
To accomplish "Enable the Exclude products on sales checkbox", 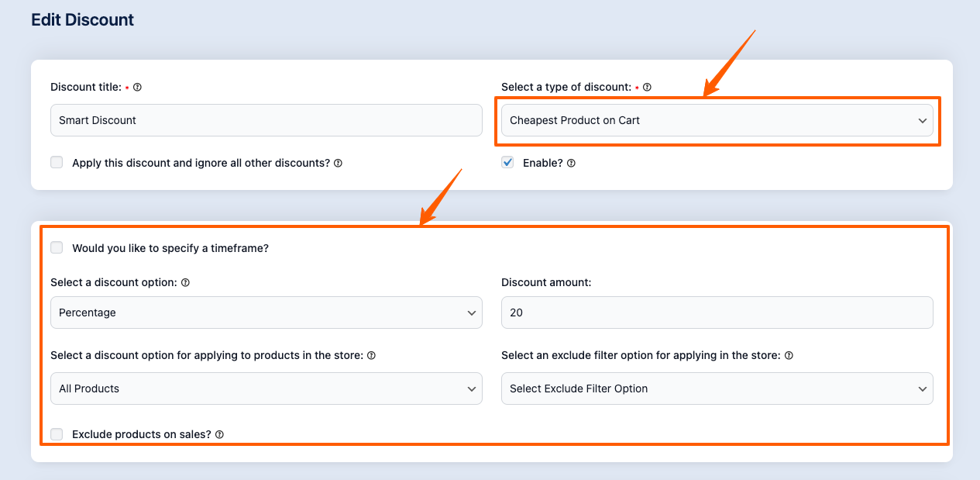I will [x=57, y=434].
